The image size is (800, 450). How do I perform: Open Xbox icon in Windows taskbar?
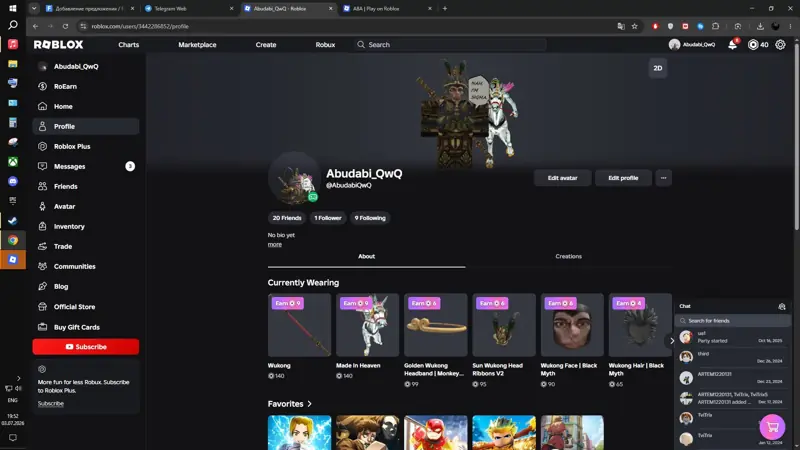[x=13, y=162]
